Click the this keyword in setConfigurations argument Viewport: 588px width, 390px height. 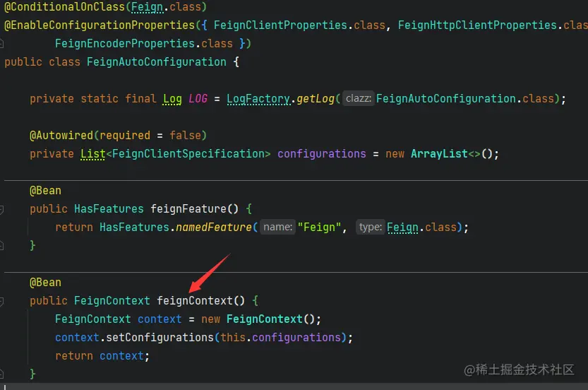pyautogui.click(x=233, y=338)
